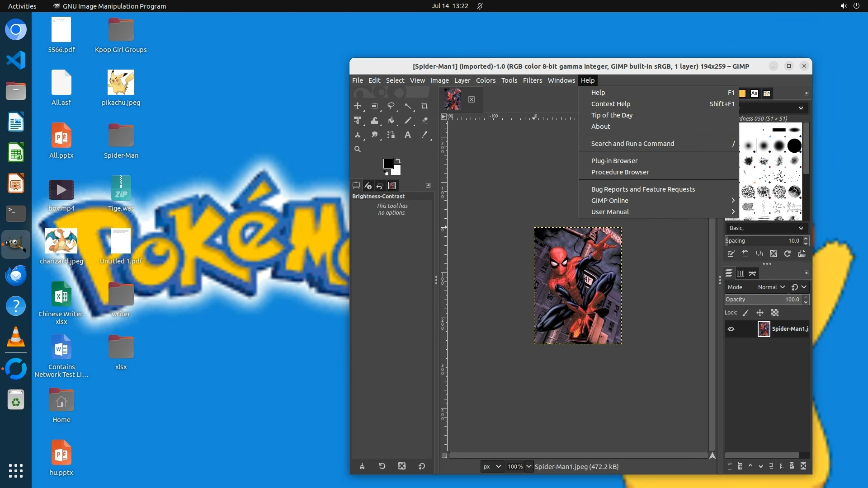
Task: Open Thunderbird from the Ubuntu dock
Action: [16, 275]
